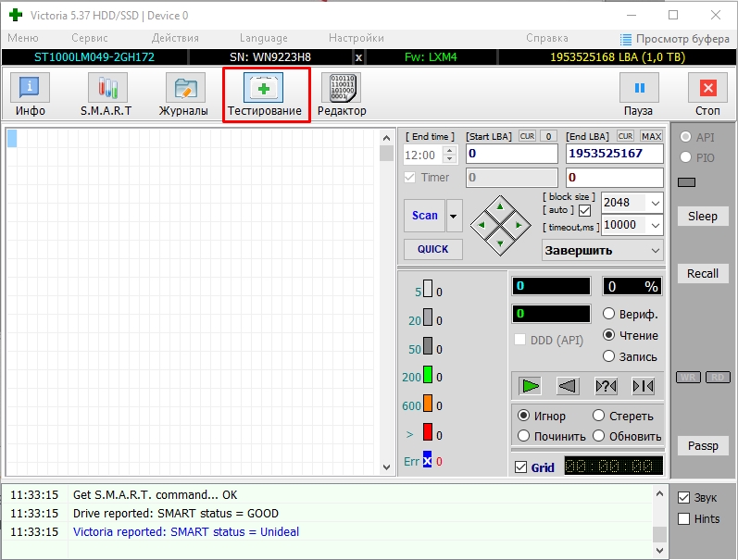
Task: Open the S.M.A.R.T attributes view
Action: coord(106,93)
